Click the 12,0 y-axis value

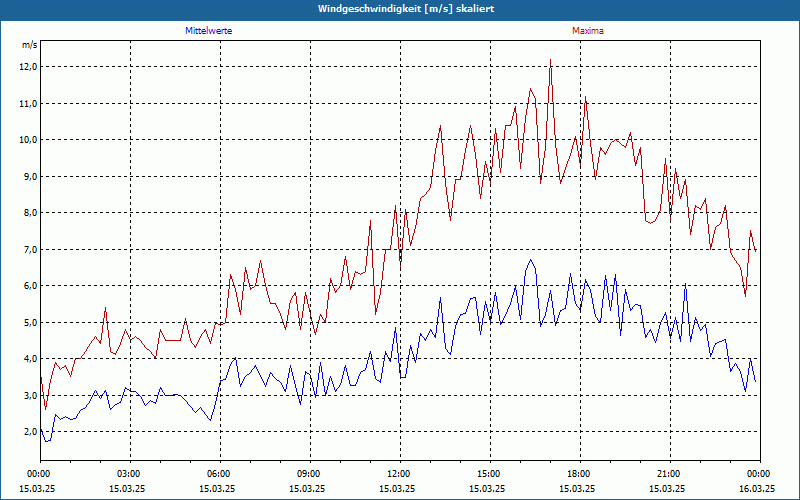29,67
